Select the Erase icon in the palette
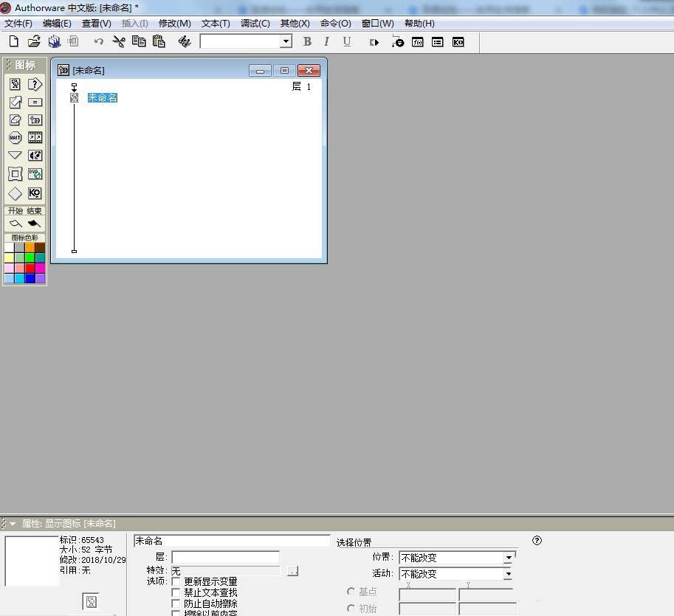The image size is (674, 616). click(15, 120)
